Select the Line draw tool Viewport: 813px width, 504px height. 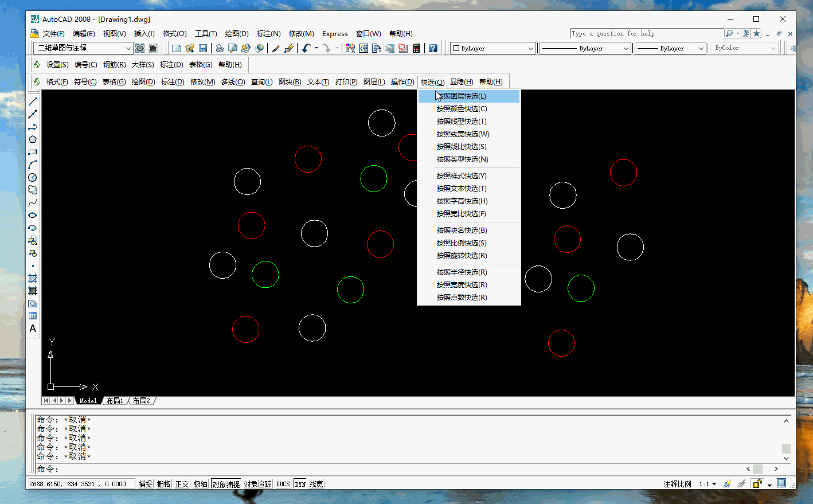point(33,101)
